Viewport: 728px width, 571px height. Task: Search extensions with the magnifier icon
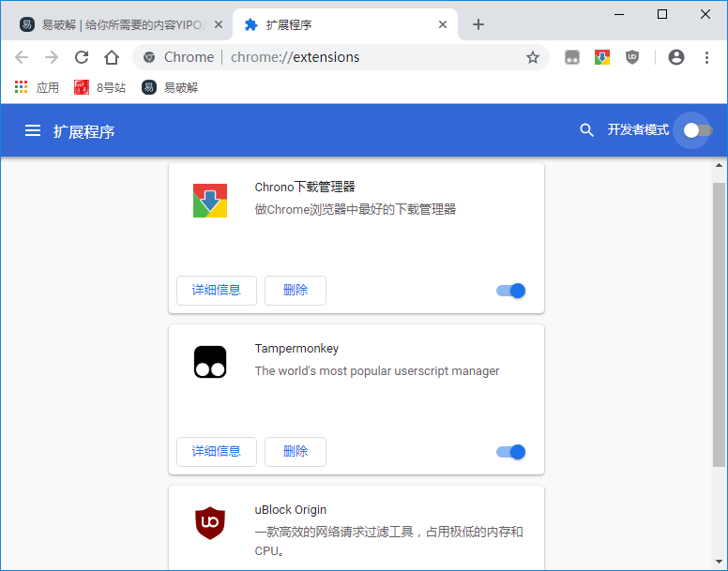tap(586, 130)
